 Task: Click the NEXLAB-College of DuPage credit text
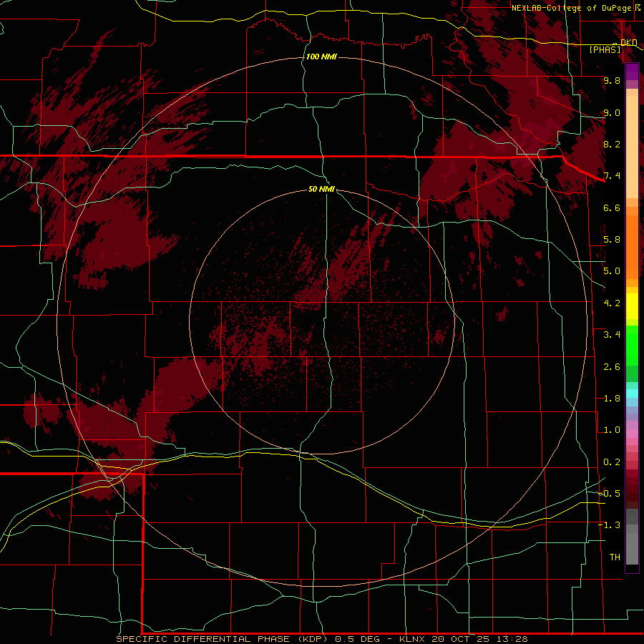572,8
